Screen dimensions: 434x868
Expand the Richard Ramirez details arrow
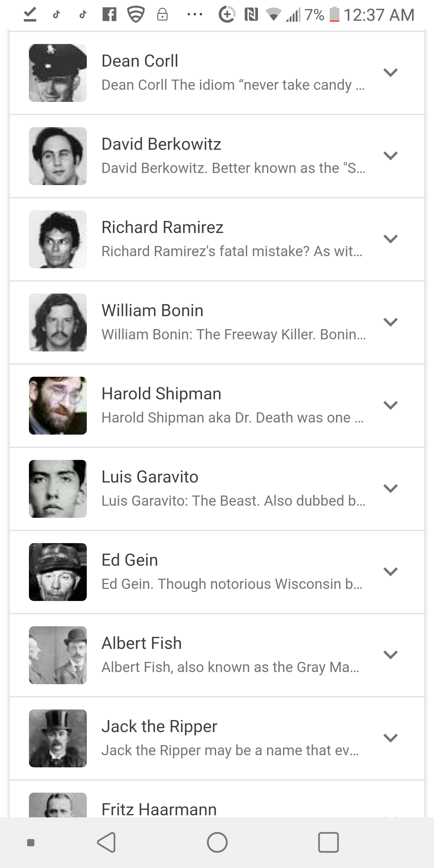pyautogui.click(x=391, y=239)
